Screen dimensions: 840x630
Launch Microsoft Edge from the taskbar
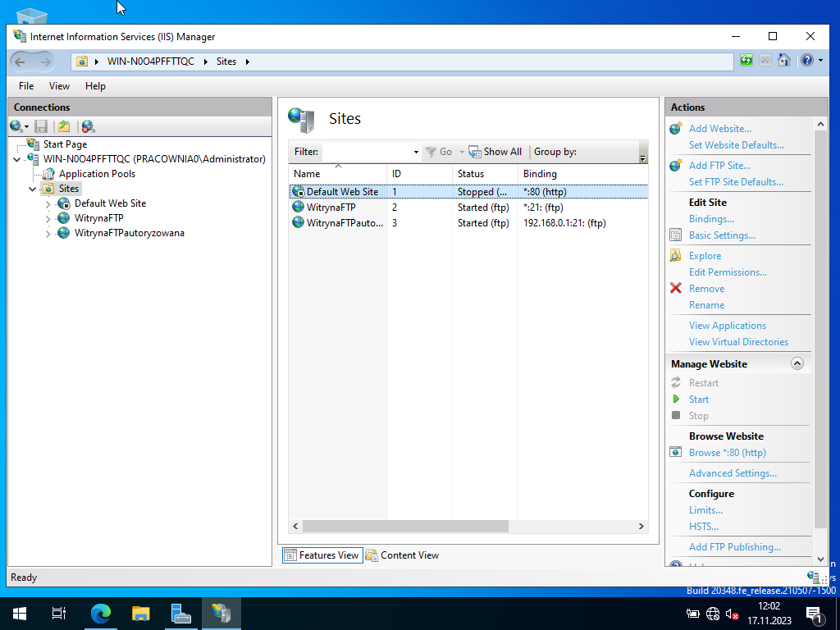click(100, 613)
